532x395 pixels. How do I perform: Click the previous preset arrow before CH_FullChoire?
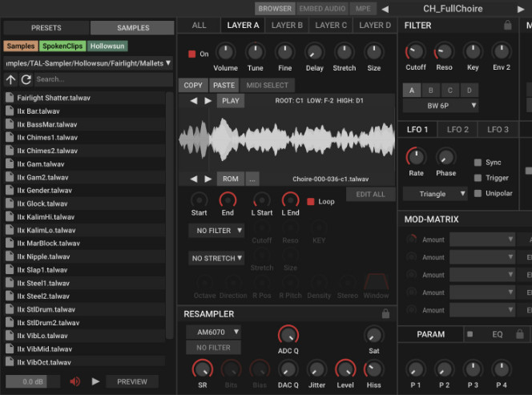[385, 9]
